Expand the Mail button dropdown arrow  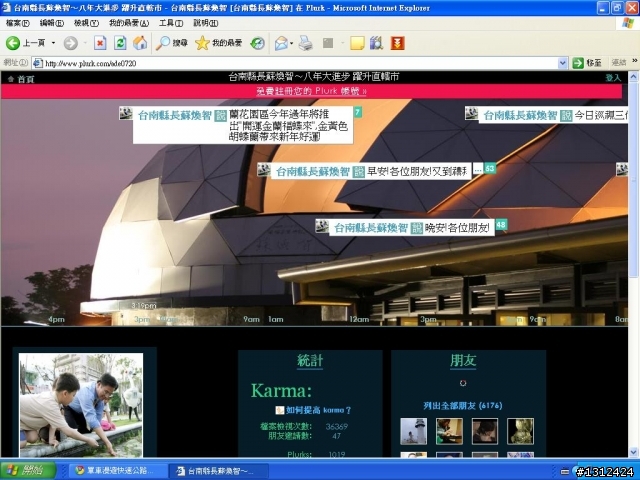pos(291,43)
